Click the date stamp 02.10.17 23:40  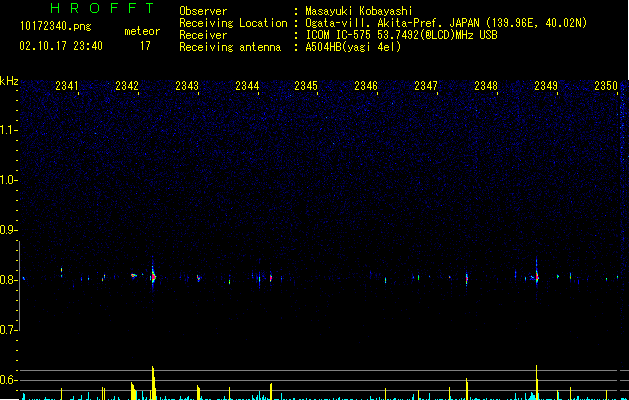[61, 46]
